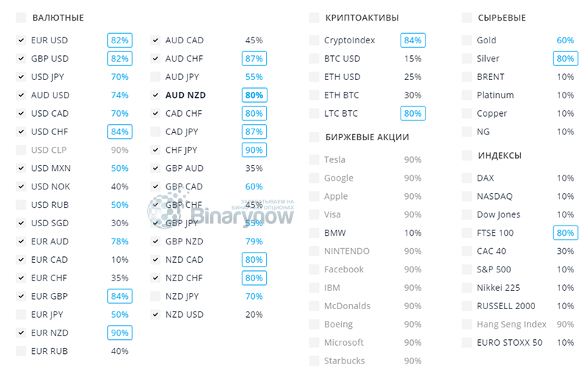Screen dimensions: 588x373
Task: Uncheck the EUR USD checkbox
Action: point(21,40)
